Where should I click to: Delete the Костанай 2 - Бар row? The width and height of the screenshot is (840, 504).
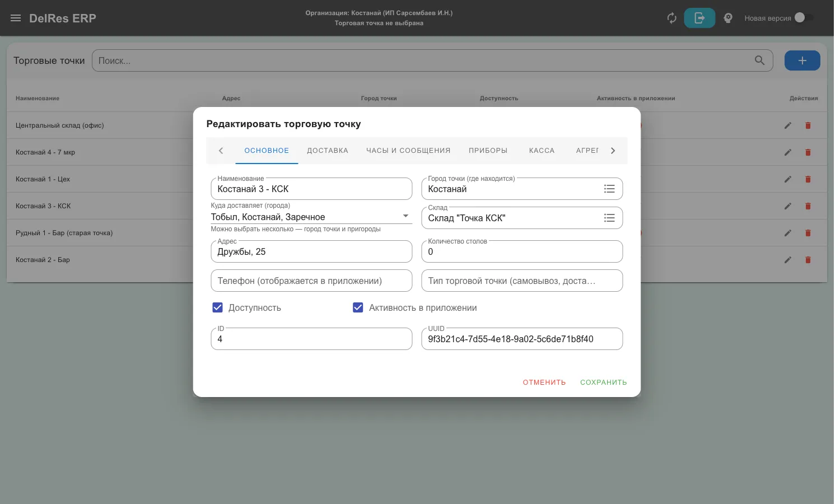click(x=808, y=260)
